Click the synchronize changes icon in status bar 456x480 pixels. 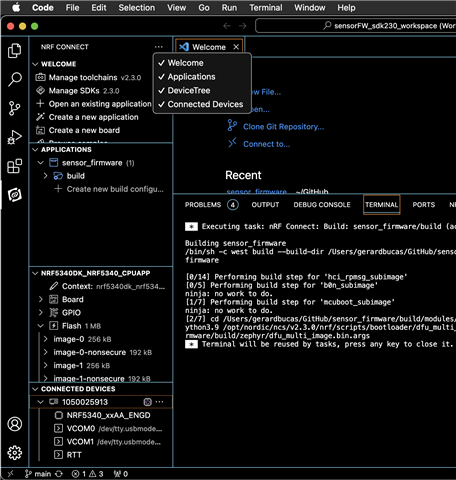pos(59,474)
